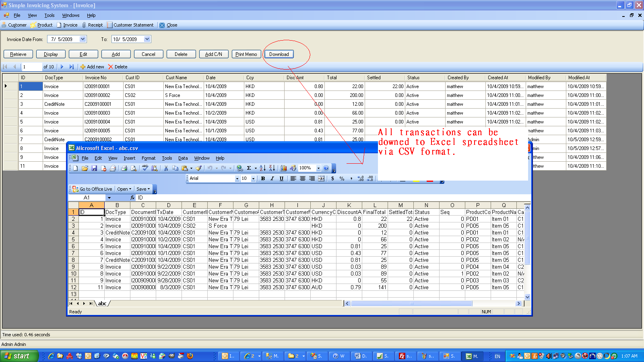Click the Print Memo button
Image resolution: width=644 pixels, height=362 pixels.
(246, 54)
